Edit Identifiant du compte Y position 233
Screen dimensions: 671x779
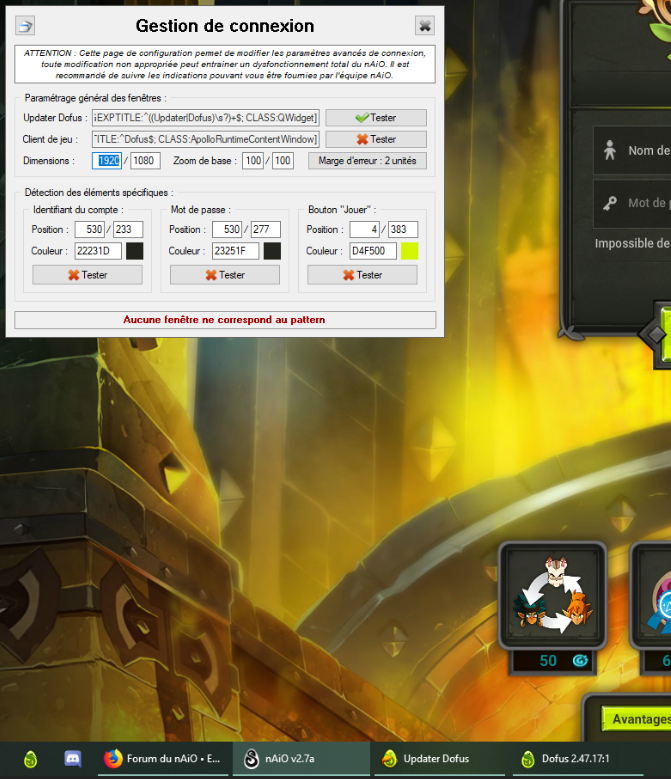click(x=128, y=230)
